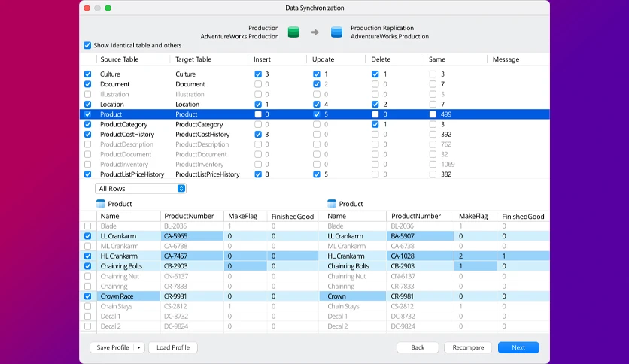The width and height of the screenshot is (629, 364).
Task: Toggle the Culture Insert checkbox
Action: 258,74
